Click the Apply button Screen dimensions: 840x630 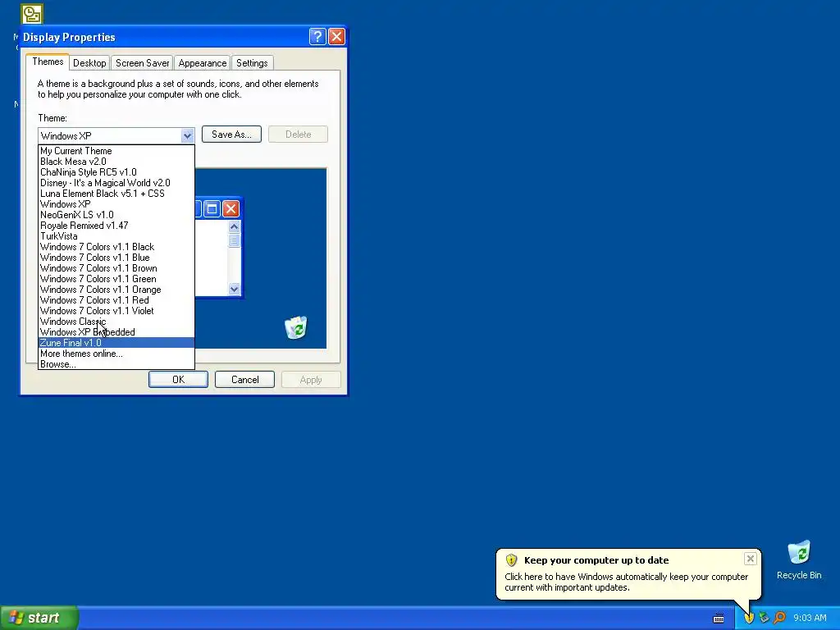[x=311, y=379]
